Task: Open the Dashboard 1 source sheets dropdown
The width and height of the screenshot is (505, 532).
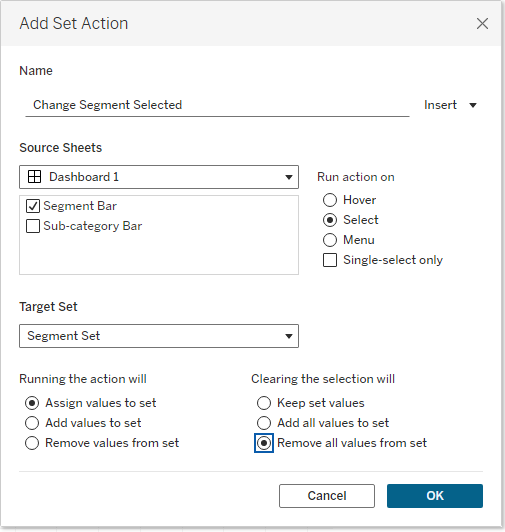Action: [159, 177]
